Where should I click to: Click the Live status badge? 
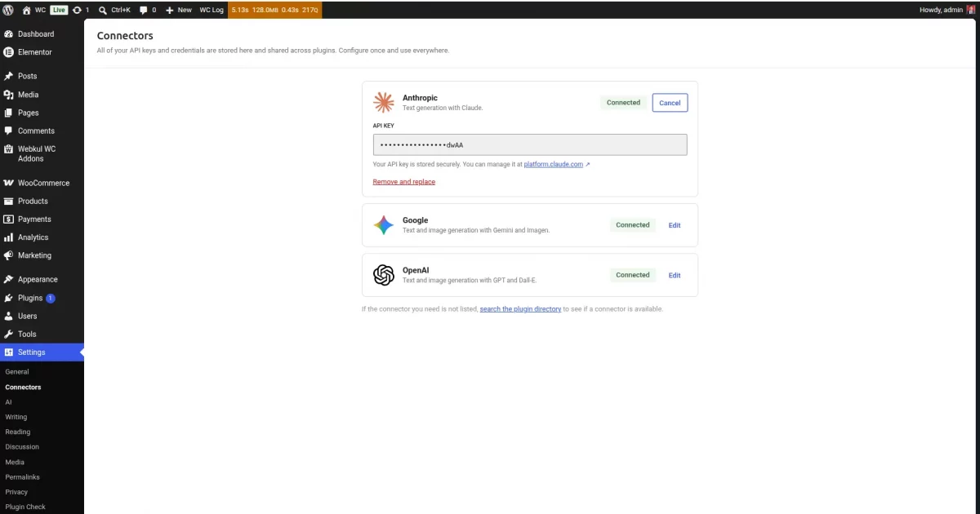coord(59,10)
